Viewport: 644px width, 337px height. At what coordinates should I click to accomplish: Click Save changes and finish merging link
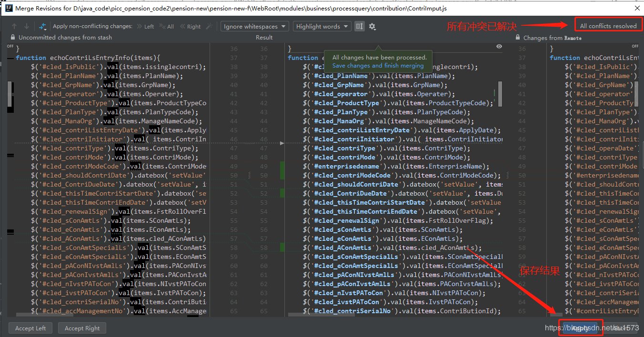pyautogui.click(x=378, y=66)
